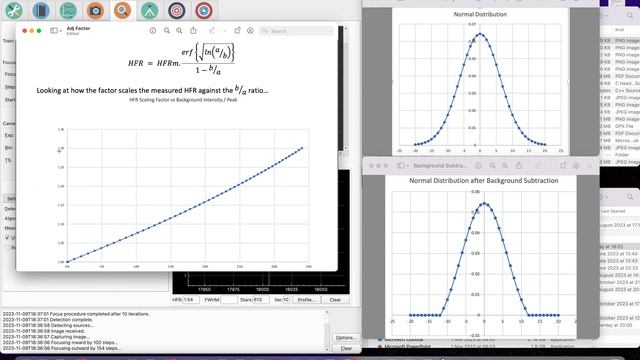Screen dimensions: 640x360
Task: Open sidebar view menu in Background Subtraction window
Action: [403, 166]
